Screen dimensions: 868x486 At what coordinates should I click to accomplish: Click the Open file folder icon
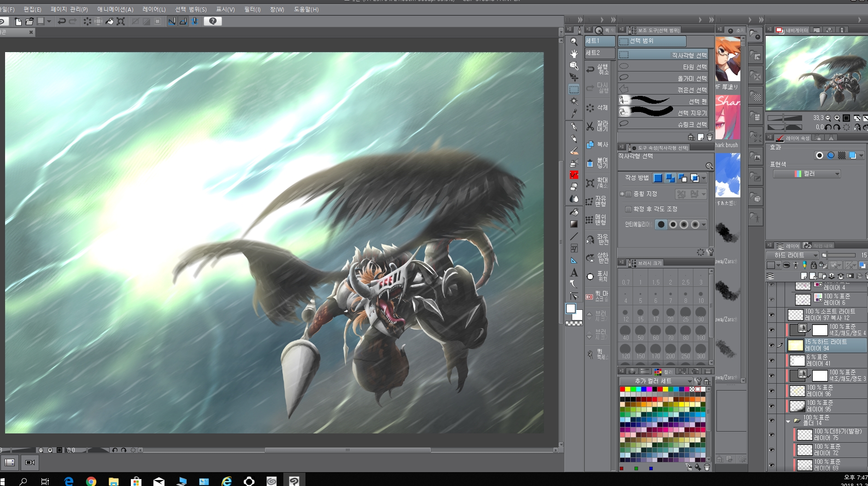29,21
